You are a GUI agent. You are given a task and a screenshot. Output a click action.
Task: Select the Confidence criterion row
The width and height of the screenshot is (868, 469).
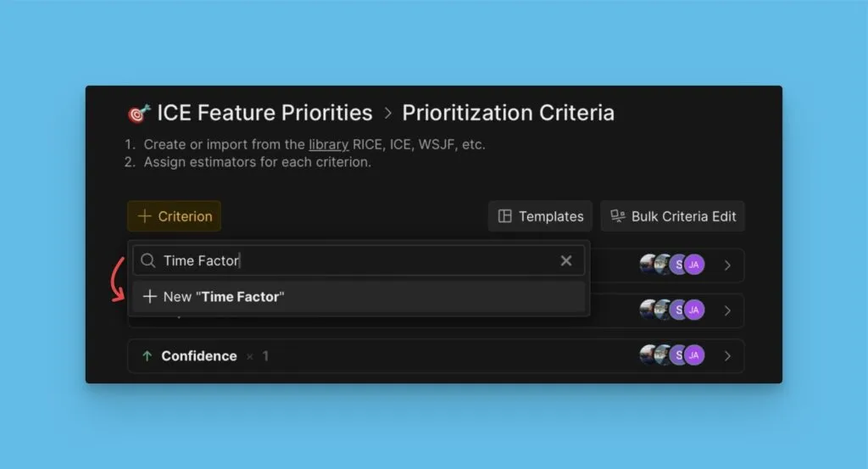click(x=424, y=356)
